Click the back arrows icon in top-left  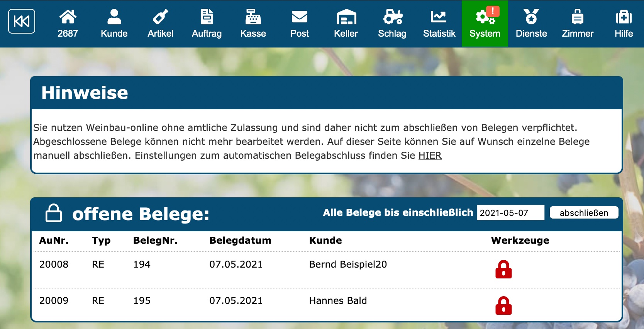pyautogui.click(x=22, y=22)
